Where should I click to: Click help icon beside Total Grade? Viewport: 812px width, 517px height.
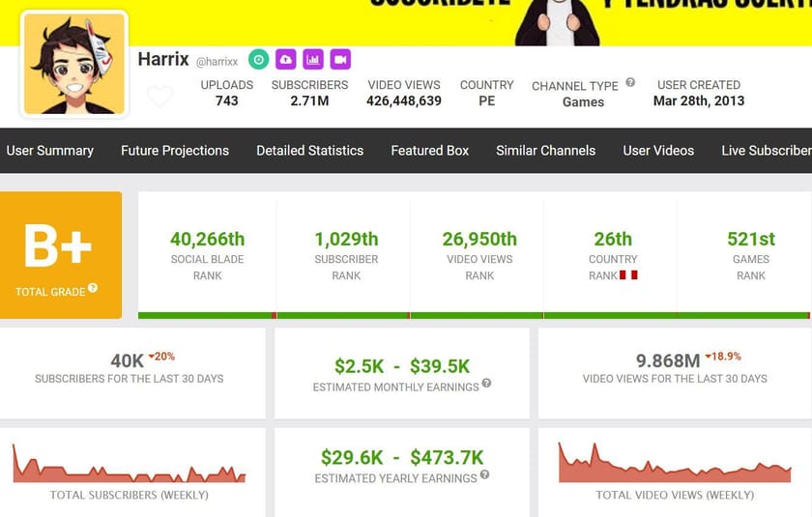(93, 288)
